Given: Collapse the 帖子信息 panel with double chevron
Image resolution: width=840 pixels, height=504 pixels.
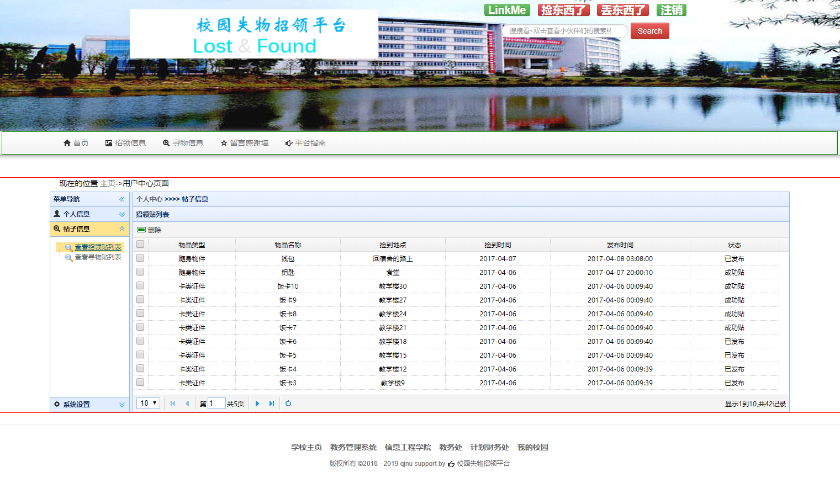Looking at the screenshot, I should point(122,228).
